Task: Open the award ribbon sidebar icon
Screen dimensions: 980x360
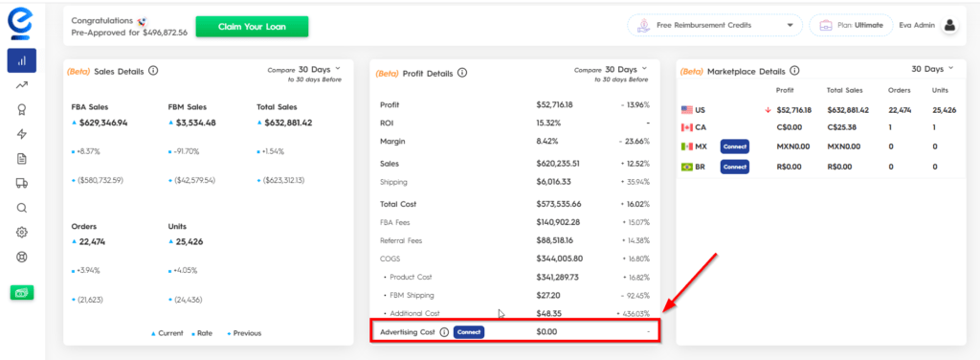Action: click(x=22, y=109)
